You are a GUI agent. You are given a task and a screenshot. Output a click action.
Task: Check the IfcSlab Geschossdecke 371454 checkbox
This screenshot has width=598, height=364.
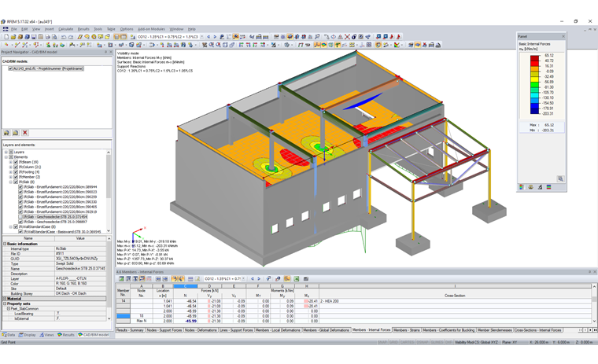point(20,216)
